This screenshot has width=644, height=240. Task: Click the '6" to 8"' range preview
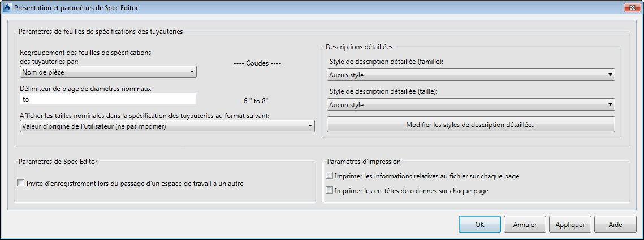coord(256,101)
